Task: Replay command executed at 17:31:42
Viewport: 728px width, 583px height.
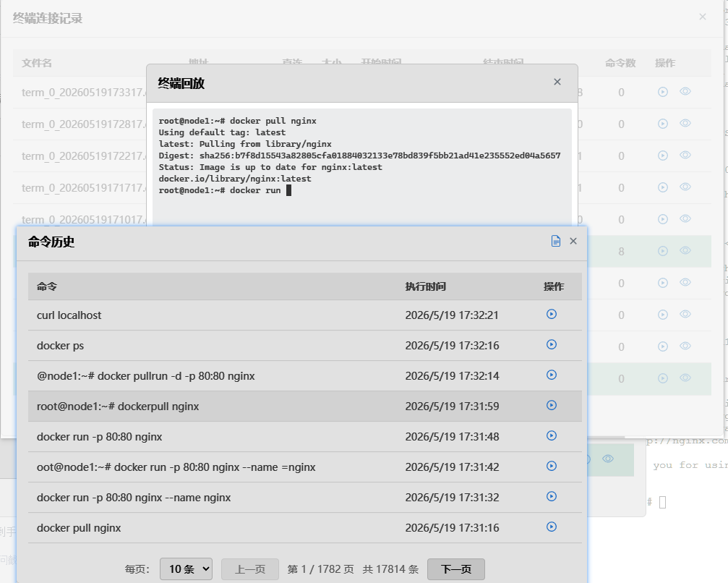Action: 551,466
